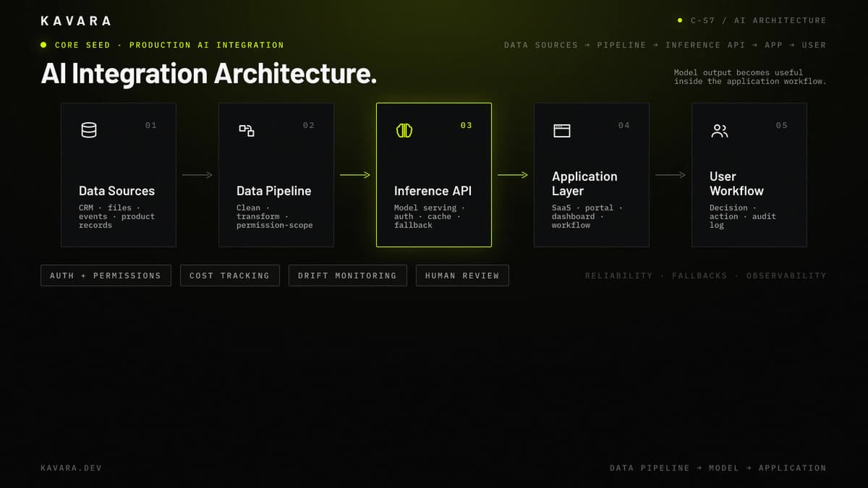
Task: Click the users icon in User Workflow card
Action: 720,130
